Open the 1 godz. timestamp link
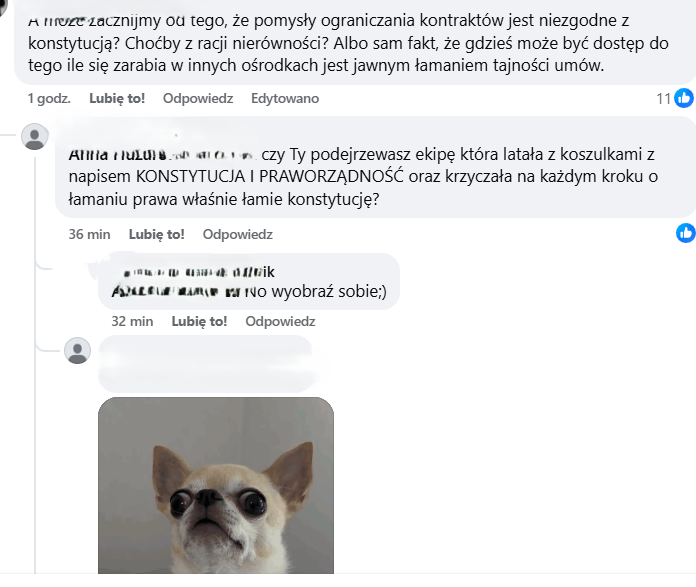 [49, 98]
